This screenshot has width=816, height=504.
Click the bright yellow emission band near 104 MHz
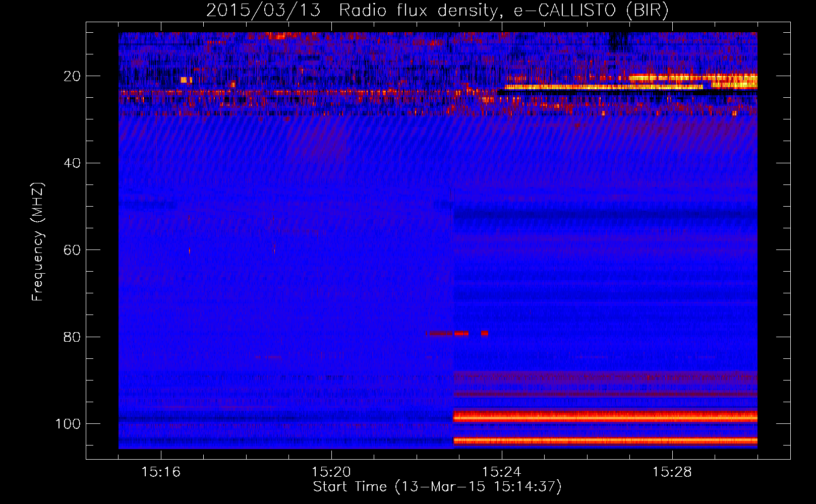point(605,440)
